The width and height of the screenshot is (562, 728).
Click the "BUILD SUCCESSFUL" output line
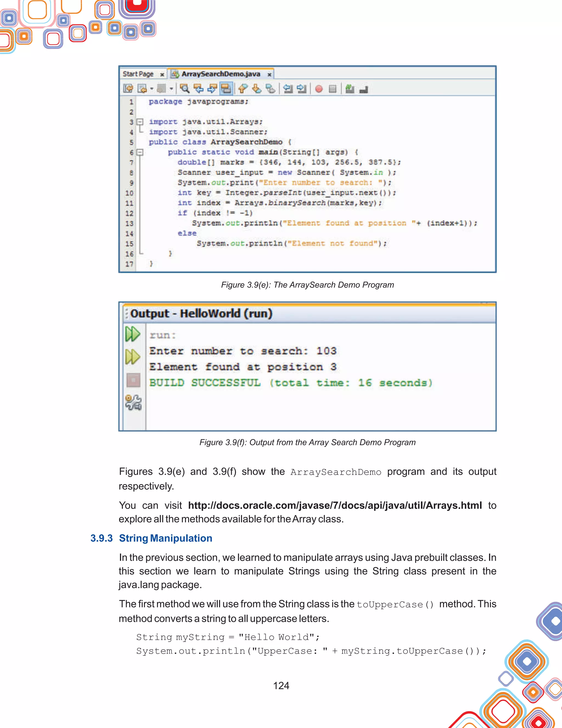coord(291,383)
